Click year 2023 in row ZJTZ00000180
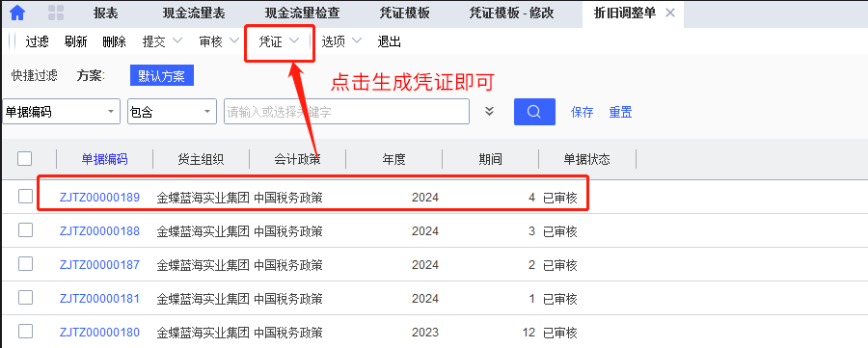The width and height of the screenshot is (868, 348). [425, 333]
